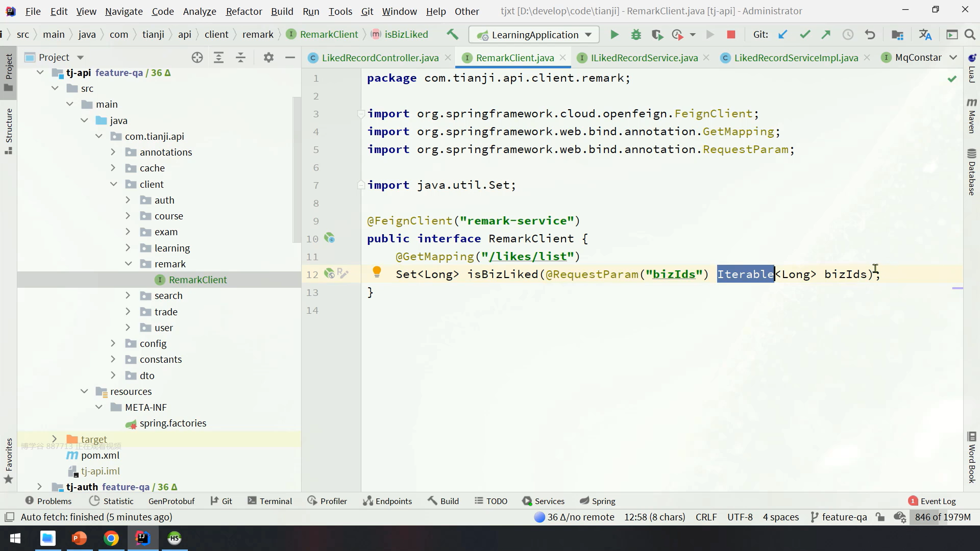Click the Build project hammer icon
This screenshot has width=980, height=551.
(452, 35)
